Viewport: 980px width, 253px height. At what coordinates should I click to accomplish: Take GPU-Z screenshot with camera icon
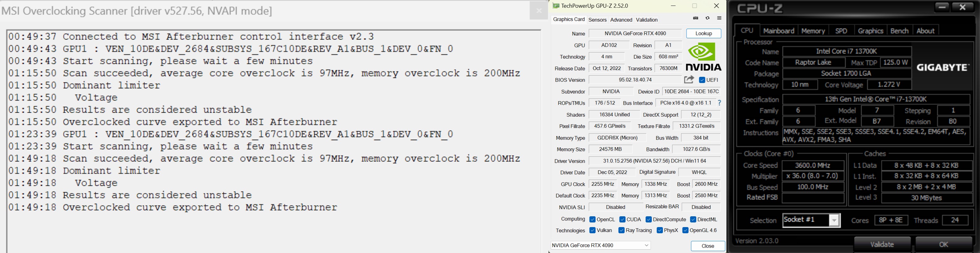click(696, 18)
